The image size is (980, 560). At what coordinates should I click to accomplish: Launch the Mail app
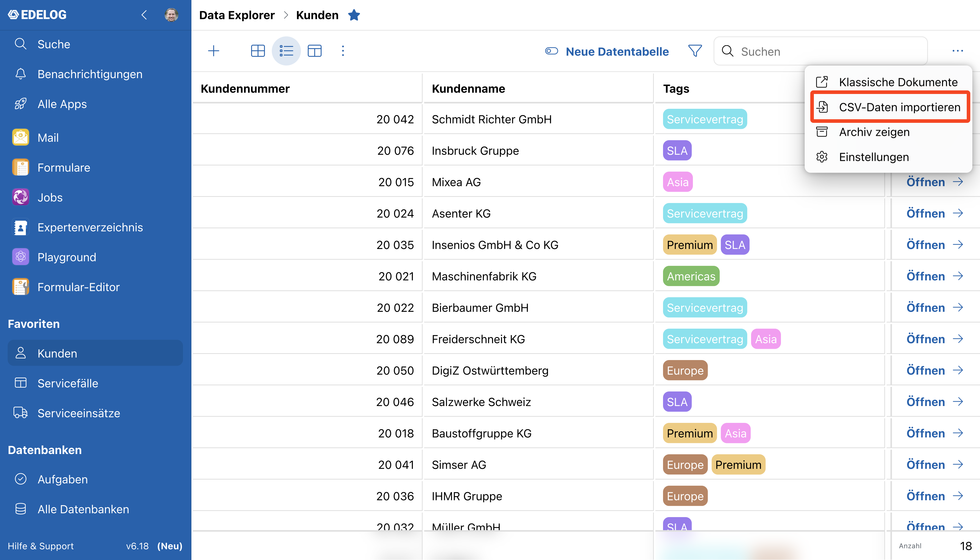[96, 137]
